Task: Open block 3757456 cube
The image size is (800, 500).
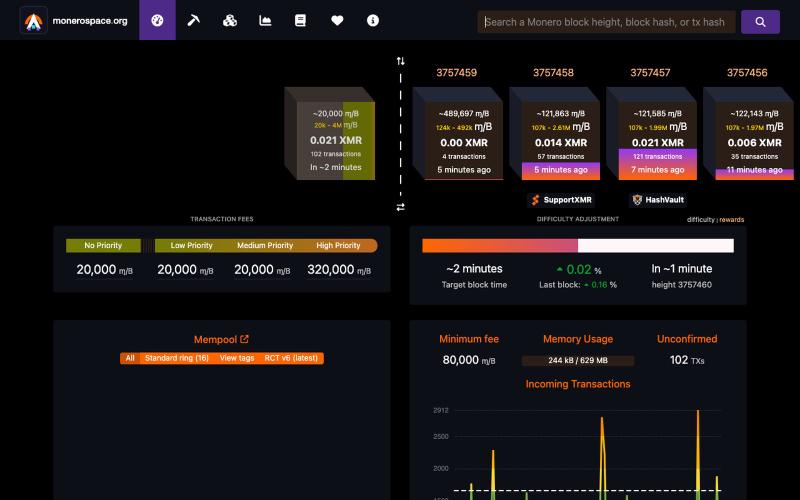Action: click(748, 133)
